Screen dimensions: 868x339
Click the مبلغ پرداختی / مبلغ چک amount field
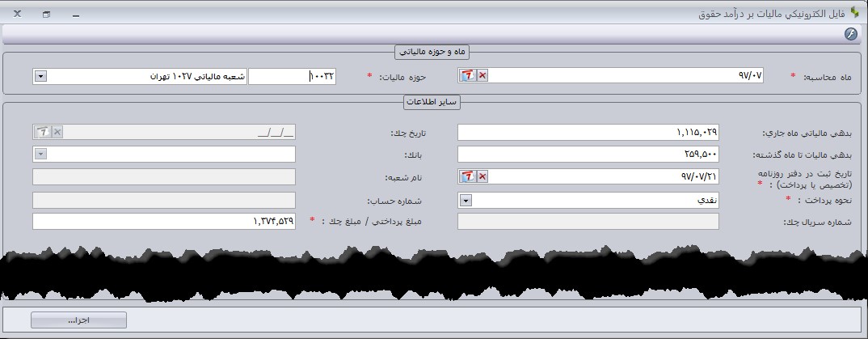(164, 222)
